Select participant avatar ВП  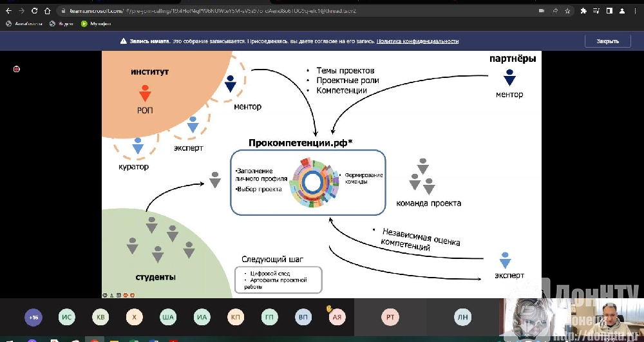pos(303,318)
